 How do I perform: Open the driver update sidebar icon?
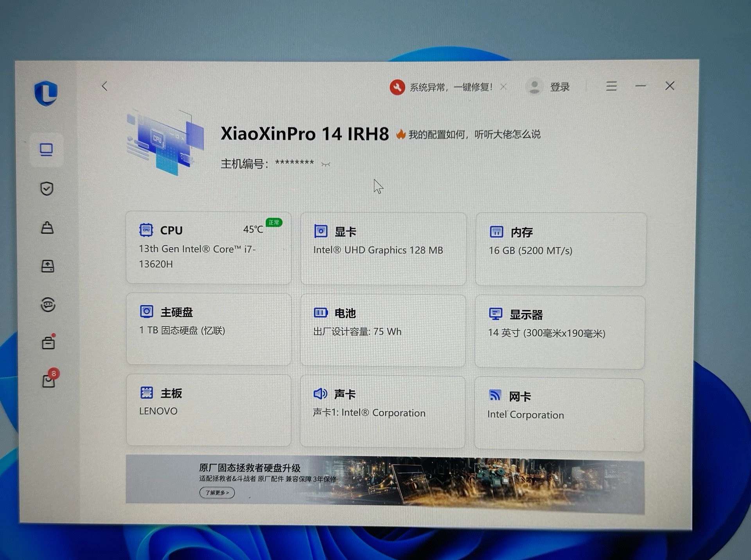(48, 266)
